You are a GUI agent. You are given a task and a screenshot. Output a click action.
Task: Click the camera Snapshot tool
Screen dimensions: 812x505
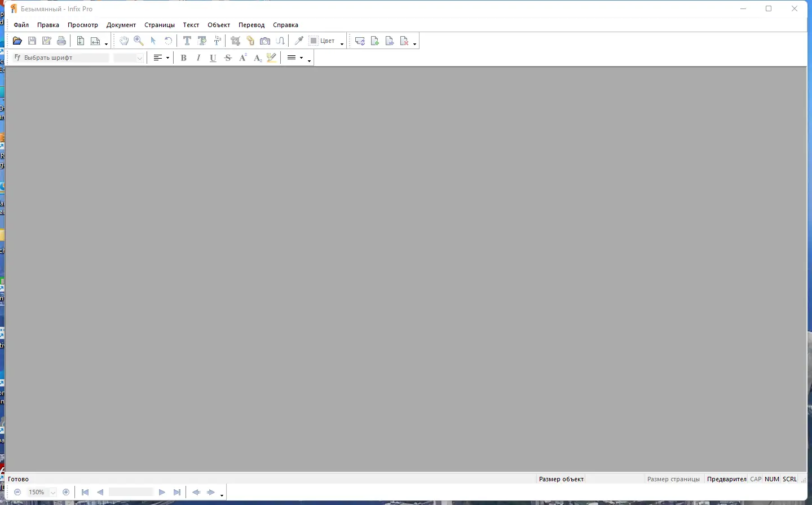[265, 41]
